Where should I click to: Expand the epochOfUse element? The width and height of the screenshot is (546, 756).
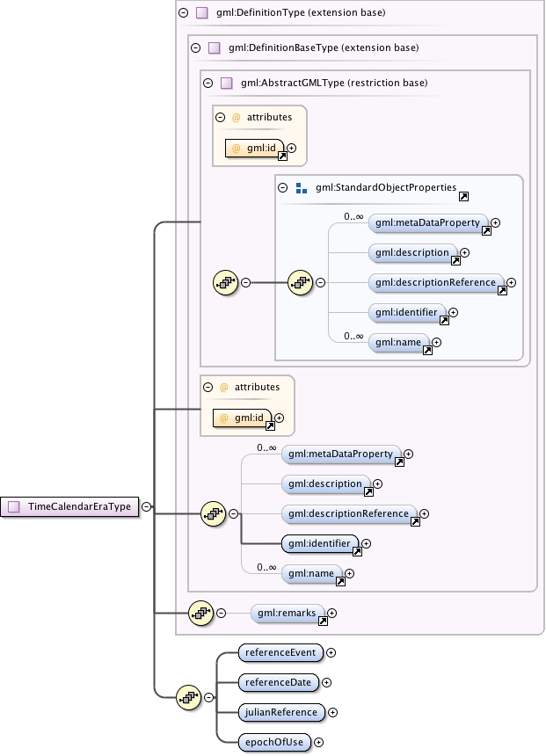point(318,743)
